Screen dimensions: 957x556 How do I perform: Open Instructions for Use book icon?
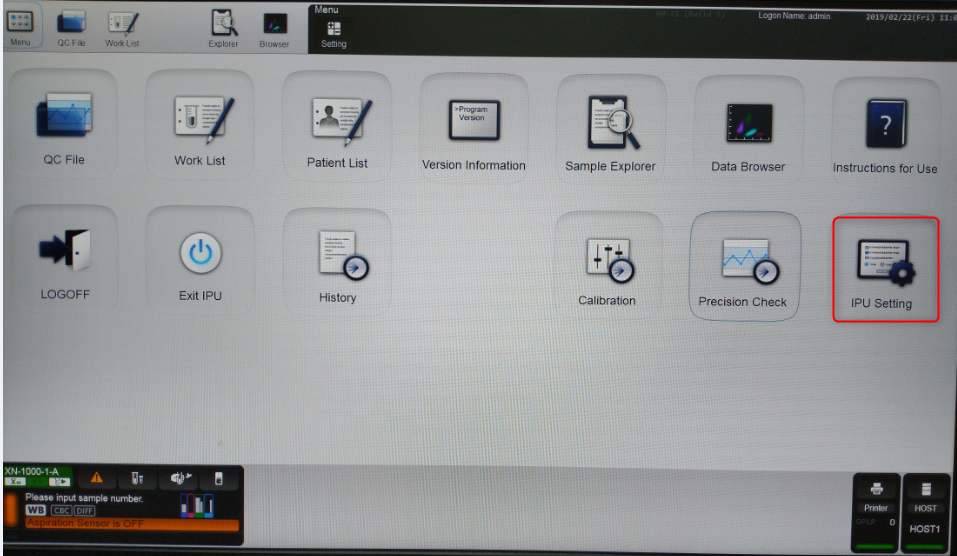[884, 126]
